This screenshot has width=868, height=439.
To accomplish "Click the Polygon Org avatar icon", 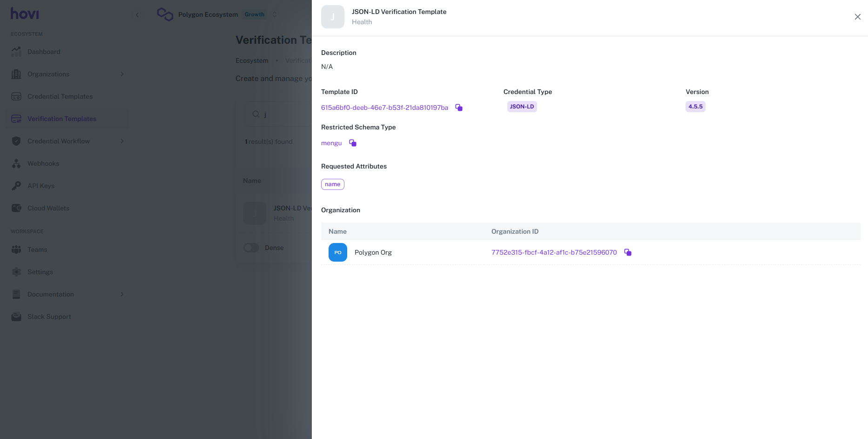I will point(338,252).
